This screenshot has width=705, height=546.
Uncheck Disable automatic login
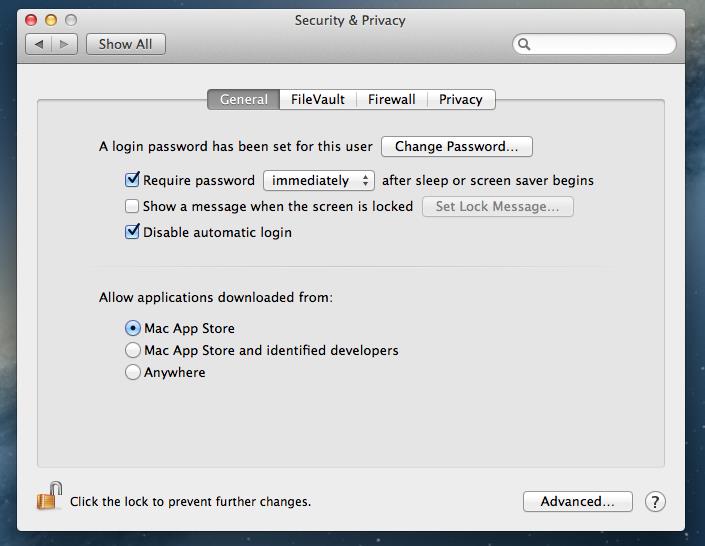click(x=132, y=232)
